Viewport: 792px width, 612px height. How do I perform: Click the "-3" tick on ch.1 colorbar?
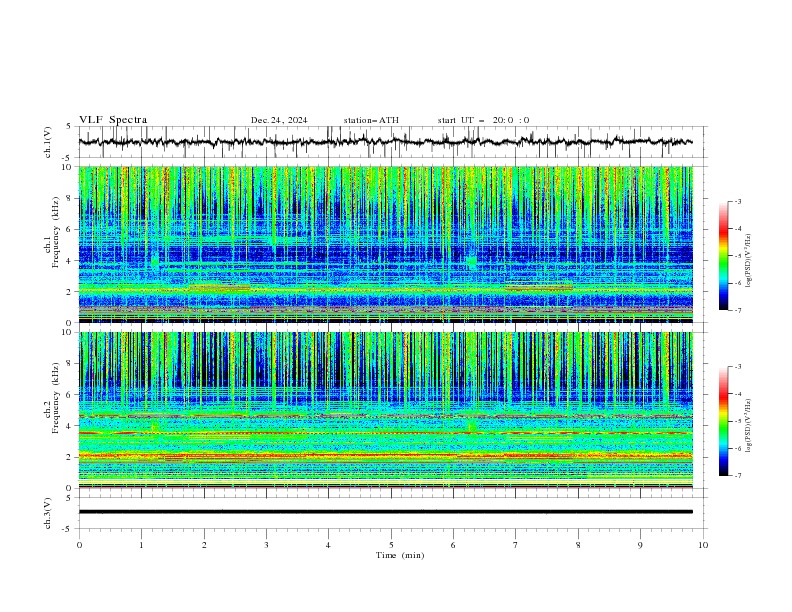coord(737,201)
